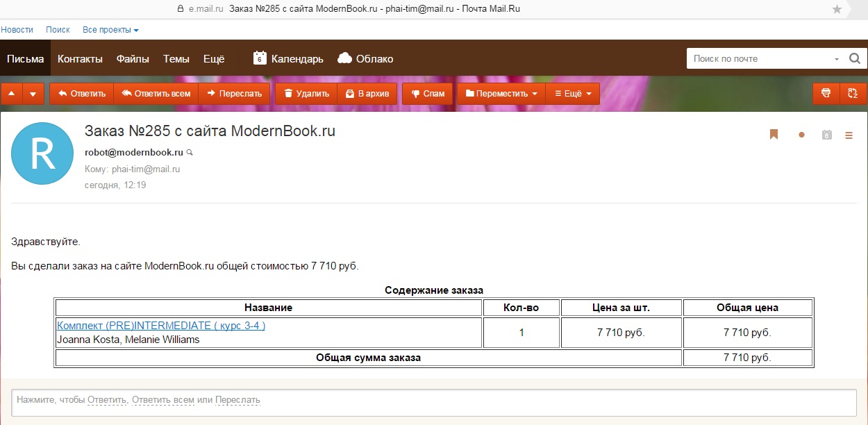Expand the toolbar Ещё dropdown
The width and height of the screenshot is (868, 425).
pyautogui.click(x=573, y=94)
